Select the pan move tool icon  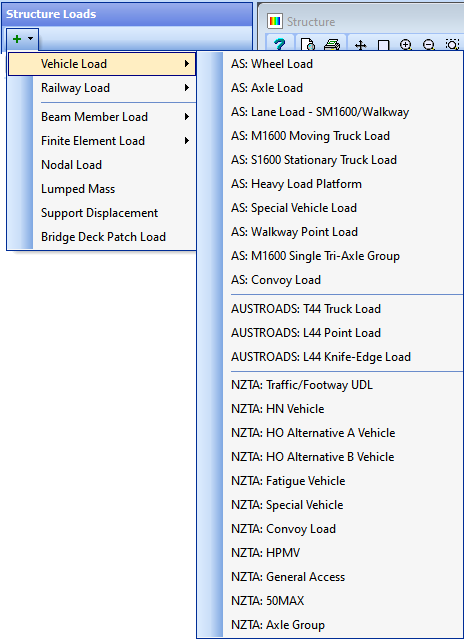tap(360, 45)
